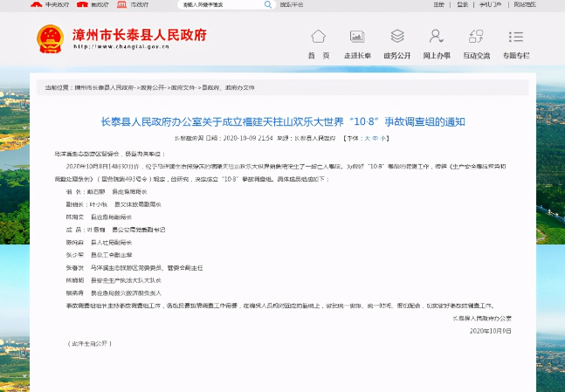Click the closing date 2020年10月9日
Image resolution: width=565 pixels, height=392 pixels.
[491, 331]
